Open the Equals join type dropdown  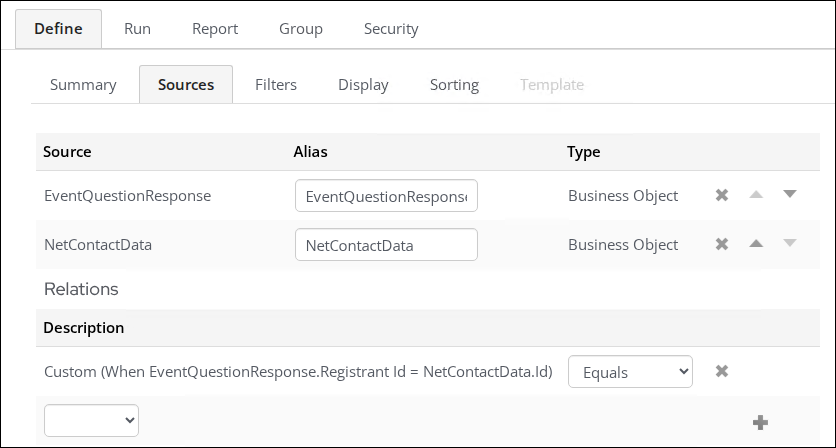[x=630, y=372]
